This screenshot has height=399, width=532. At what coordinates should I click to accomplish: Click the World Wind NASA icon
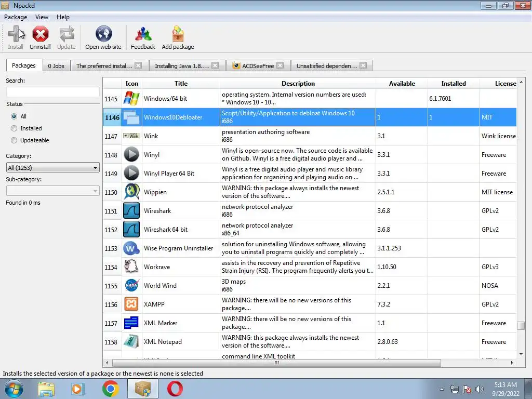(x=131, y=286)
